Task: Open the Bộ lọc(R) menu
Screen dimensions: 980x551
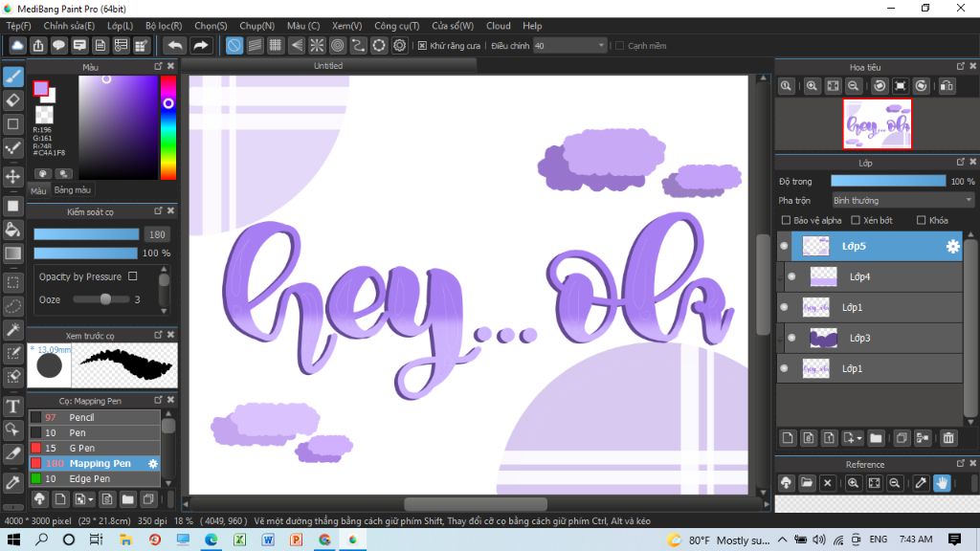Action: coord(164,26)
